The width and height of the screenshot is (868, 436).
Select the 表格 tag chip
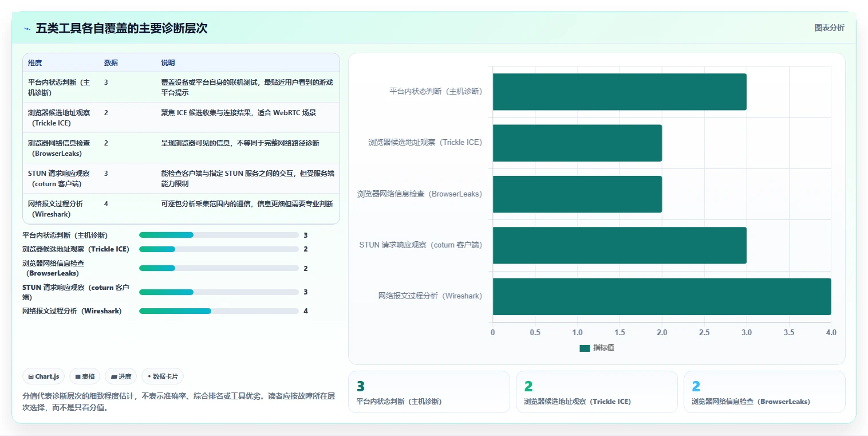pos(85,376)
